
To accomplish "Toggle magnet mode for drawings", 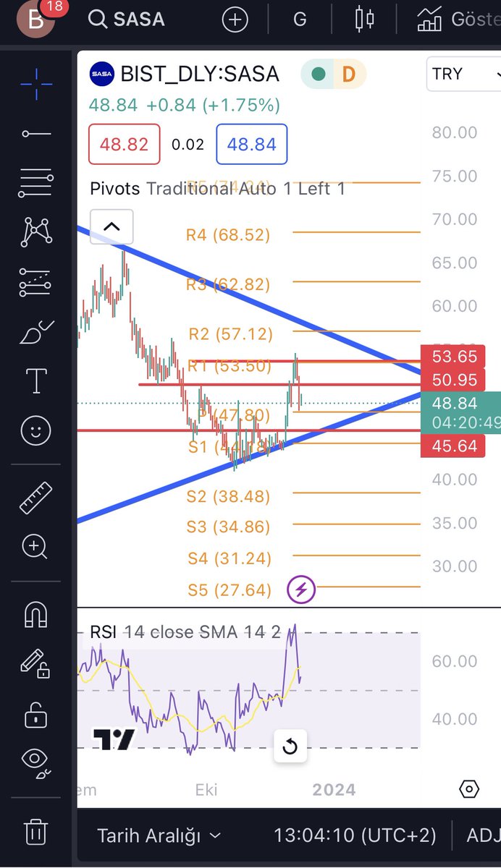I will (36, 613).
